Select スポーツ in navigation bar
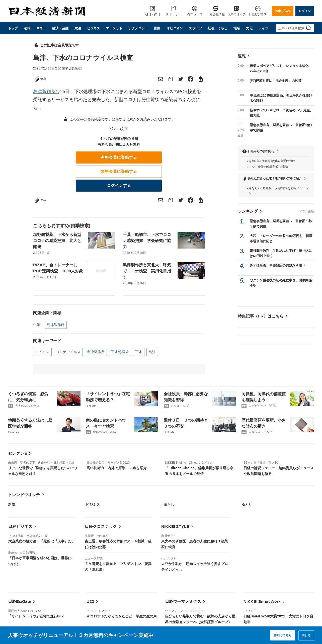 point(195,28)
